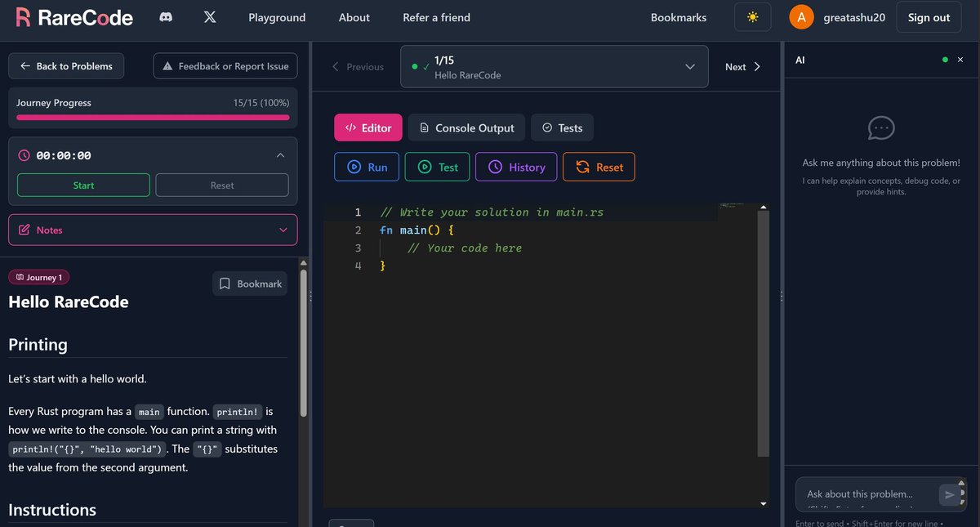Click the Journey Progress bar
This screenshot has height=527, width=980.
pyautogui.click(x=153, y=118)
